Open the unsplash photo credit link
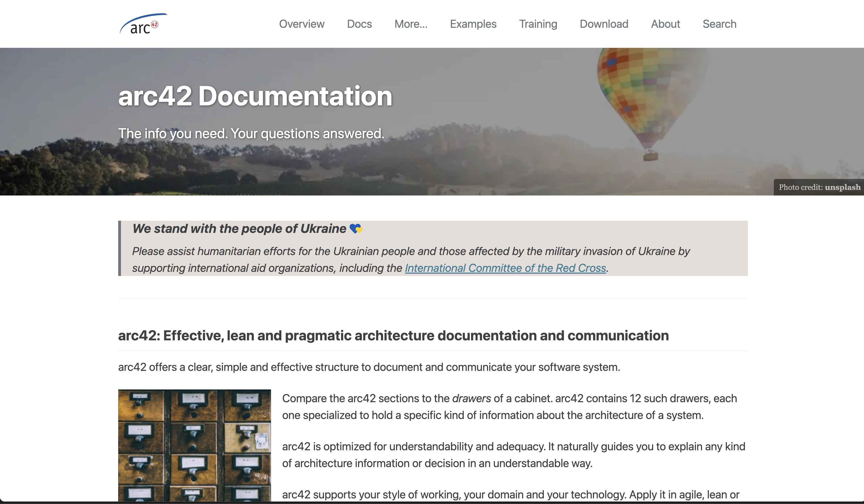The width and height of the screenshot is (864, 504). tap(842, 187)
